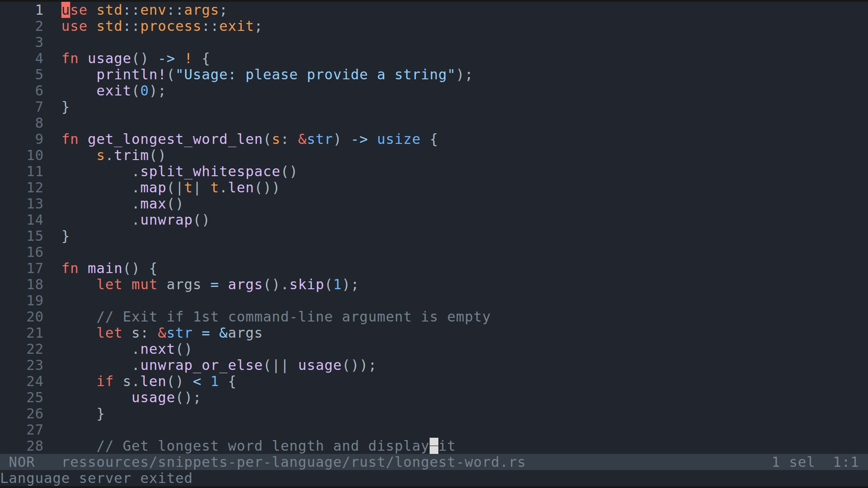
Task: Click the usize return type
Action: coord(398,139)
